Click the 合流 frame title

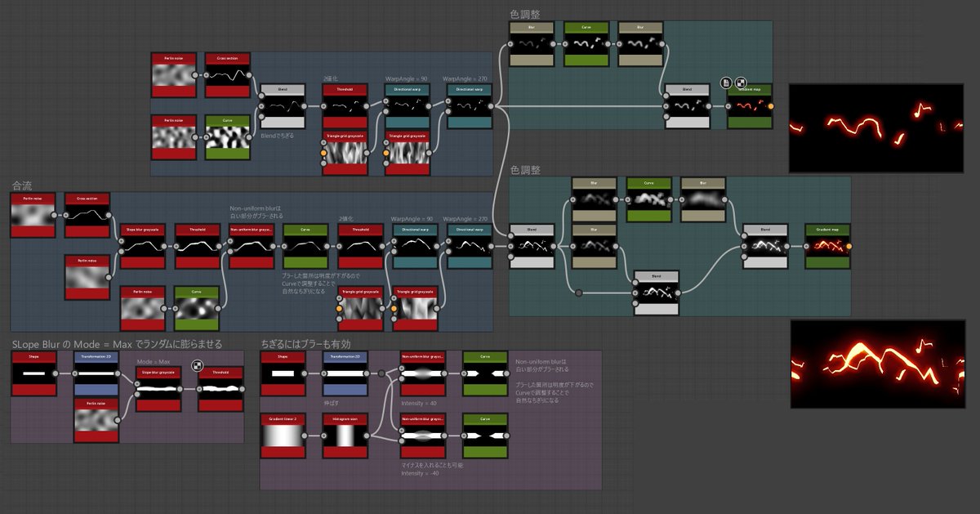22,185
